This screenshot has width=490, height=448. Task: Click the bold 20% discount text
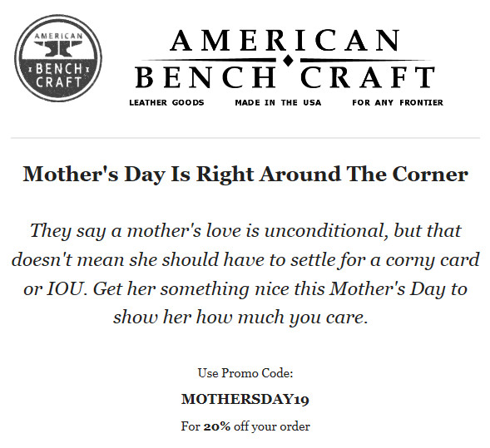pos(217,426)
